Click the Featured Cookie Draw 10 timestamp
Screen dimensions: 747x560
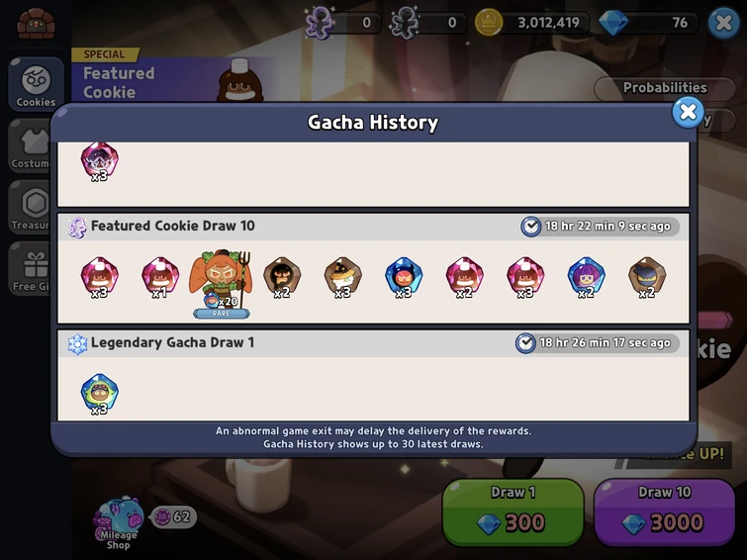(600, 226)
